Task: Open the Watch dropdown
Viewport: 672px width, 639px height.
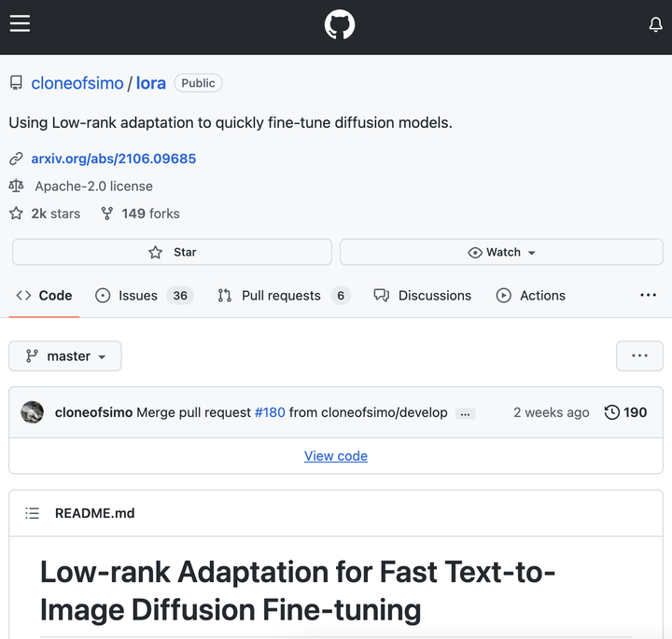Action: click(x=502, y=252)
